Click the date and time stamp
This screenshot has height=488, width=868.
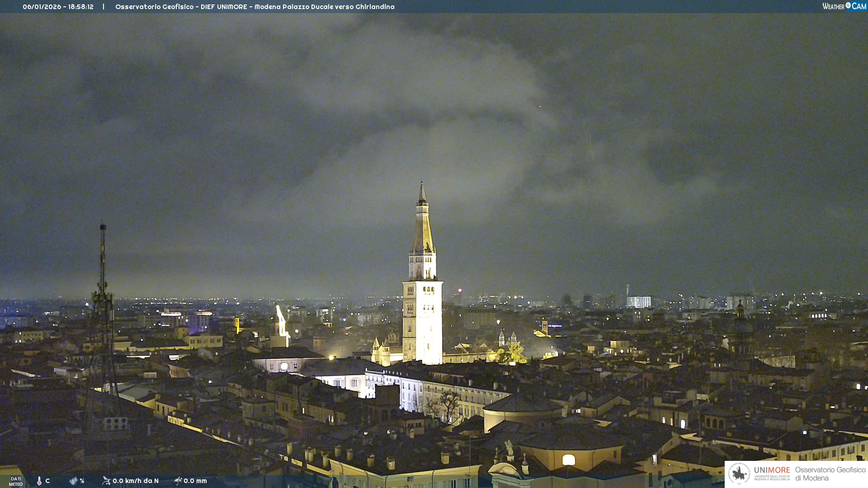58,7
